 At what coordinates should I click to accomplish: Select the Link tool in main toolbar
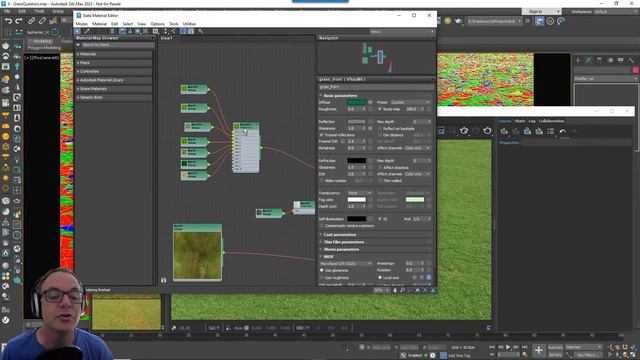coord(31,21)
